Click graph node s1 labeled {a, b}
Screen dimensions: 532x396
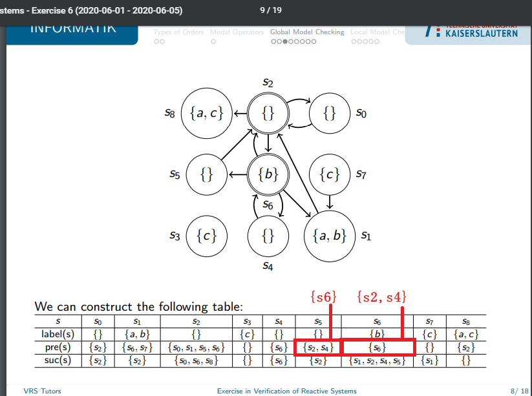[330, 236]
